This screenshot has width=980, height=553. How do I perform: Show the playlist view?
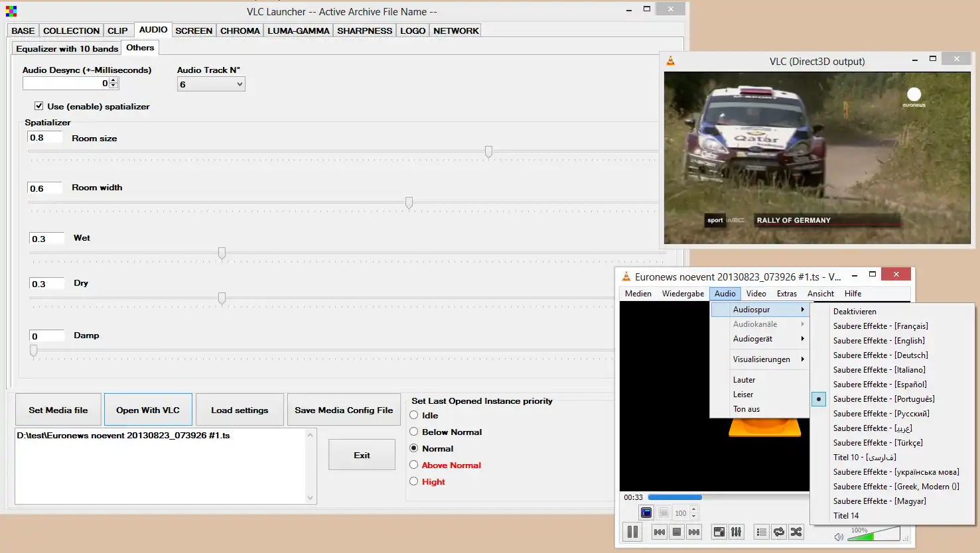point(762,532)
